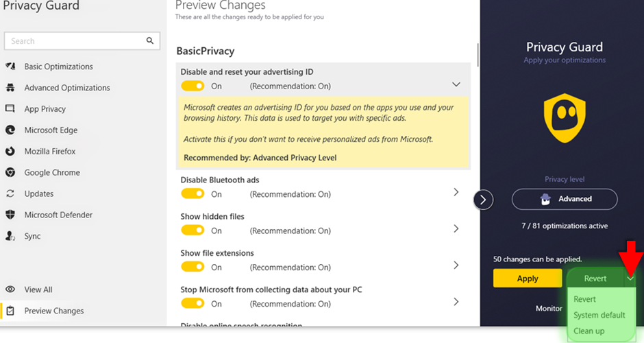This screenshot has width=644, height=343.
Task: Click the search magnifier icon
Action: [x=150, y=40]
